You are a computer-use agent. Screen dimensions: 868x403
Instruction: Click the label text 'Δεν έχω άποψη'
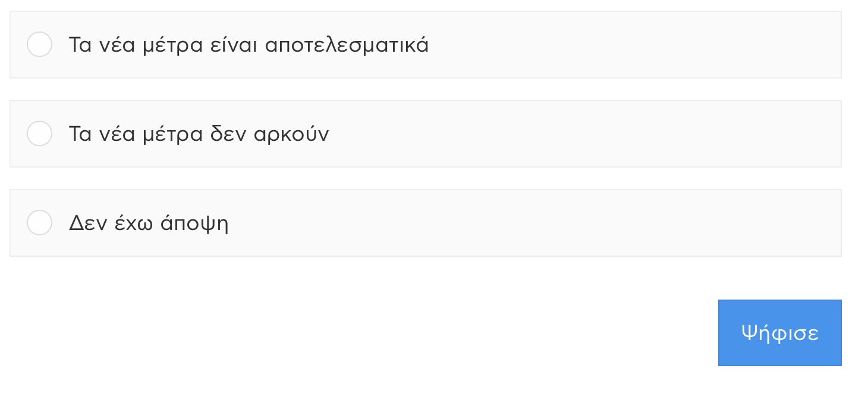149,223
